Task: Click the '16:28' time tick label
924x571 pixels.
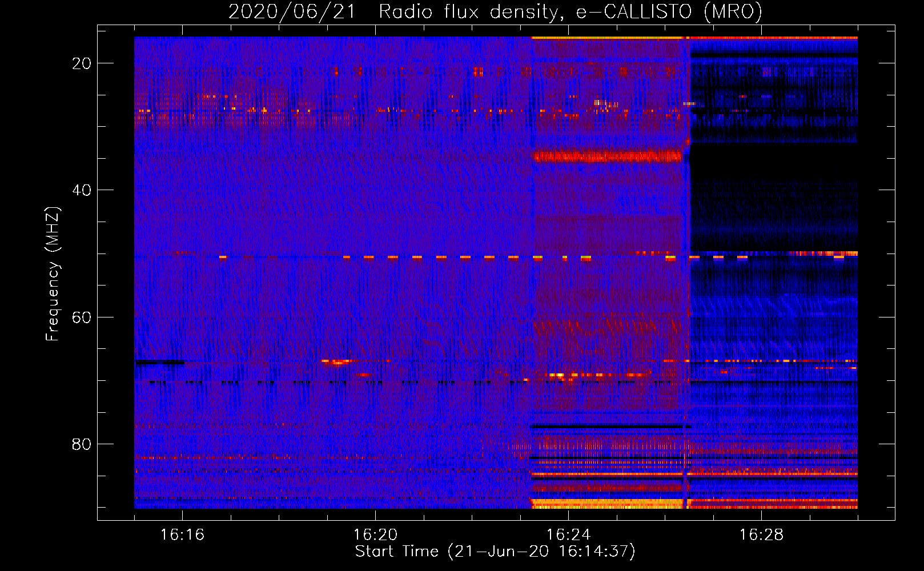Action: [x=761, y=535]
